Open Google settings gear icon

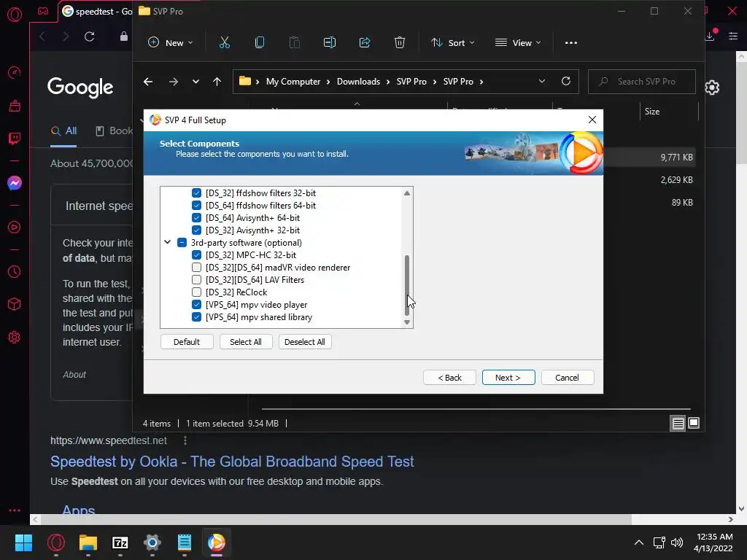click(712, 87)
